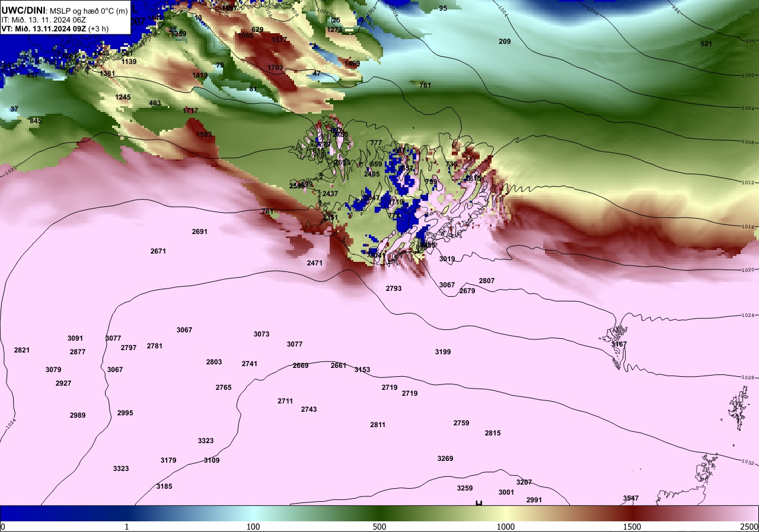Click the 'VT: Mið. 13.11.2024 09Z' line
Image resolution: width=759 pixels, height=532 pixels.
point(43,28)
